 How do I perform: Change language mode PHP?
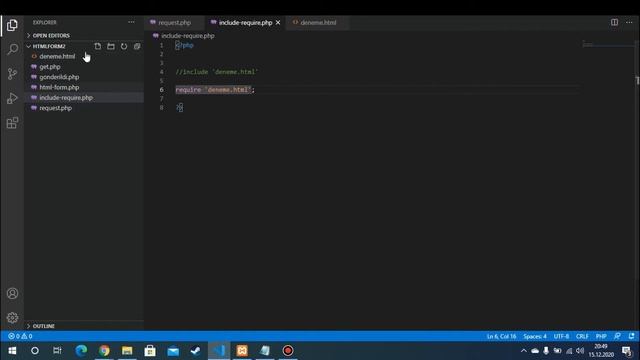[x=601, y=336]
